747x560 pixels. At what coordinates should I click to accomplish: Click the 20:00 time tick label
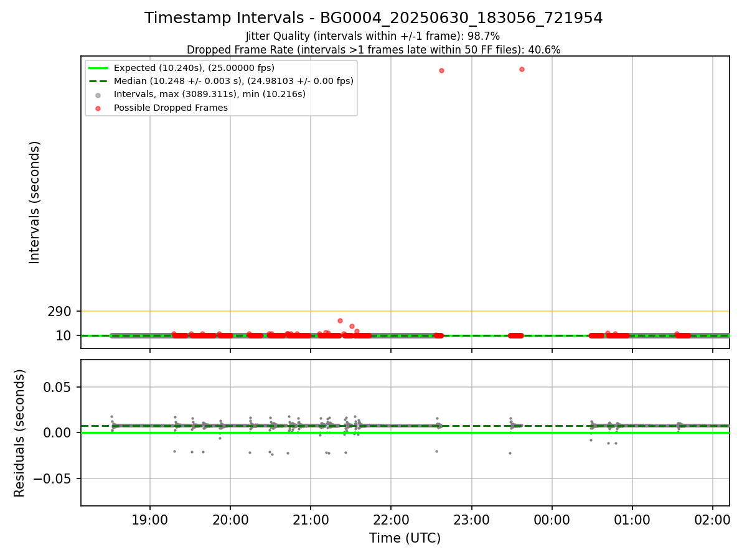tap(230, 519)
